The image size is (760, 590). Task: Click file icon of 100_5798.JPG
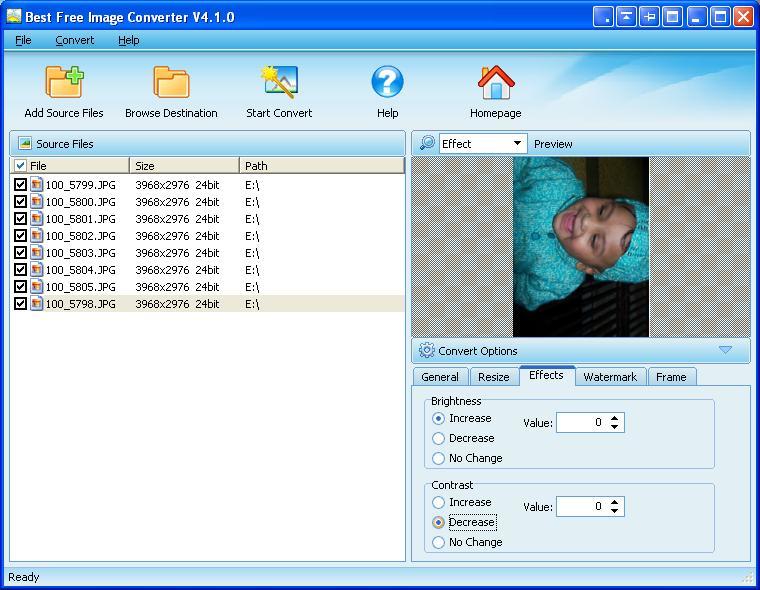pyautogui.click(x=37, y=303)
